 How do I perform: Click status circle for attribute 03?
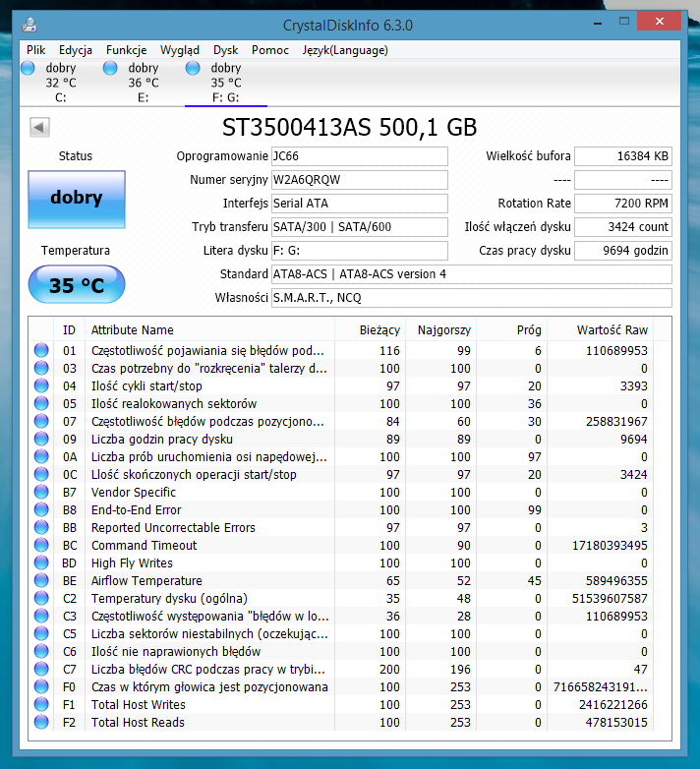pos(41,368)
